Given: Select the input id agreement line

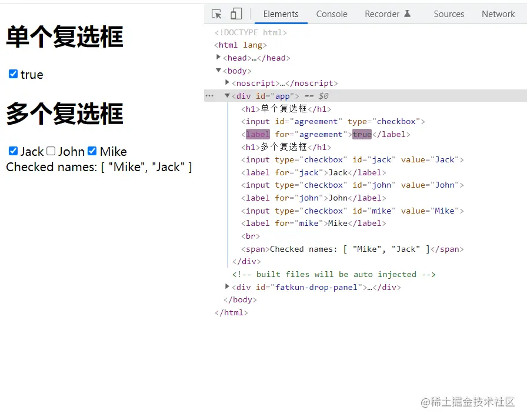Looking at the screenshot, I should pos(333,121).
